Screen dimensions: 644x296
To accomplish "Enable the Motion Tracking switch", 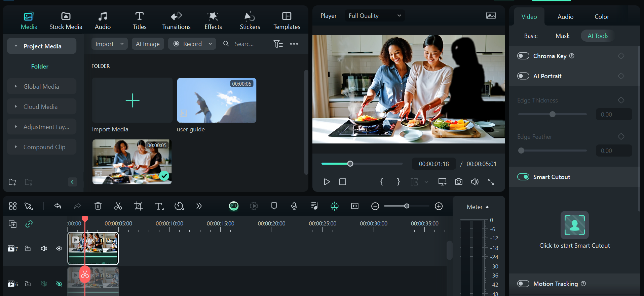I will [x=523, y=284].
